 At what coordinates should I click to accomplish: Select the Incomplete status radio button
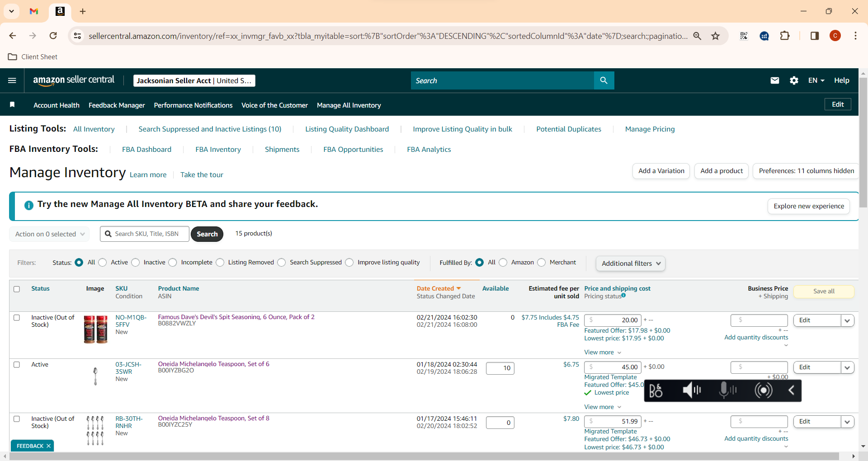[173, 263]
